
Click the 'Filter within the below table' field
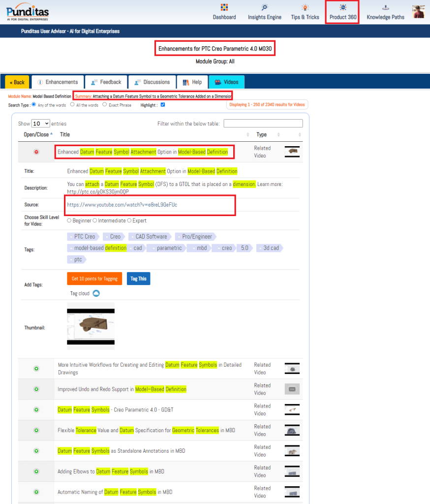[263, 124]
